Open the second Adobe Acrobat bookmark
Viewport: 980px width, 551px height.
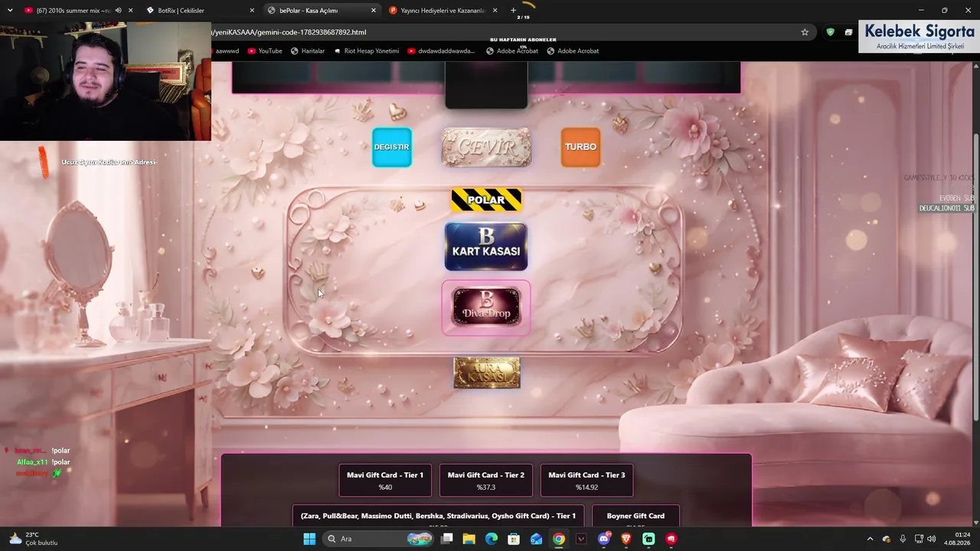(x=573, y=51)
